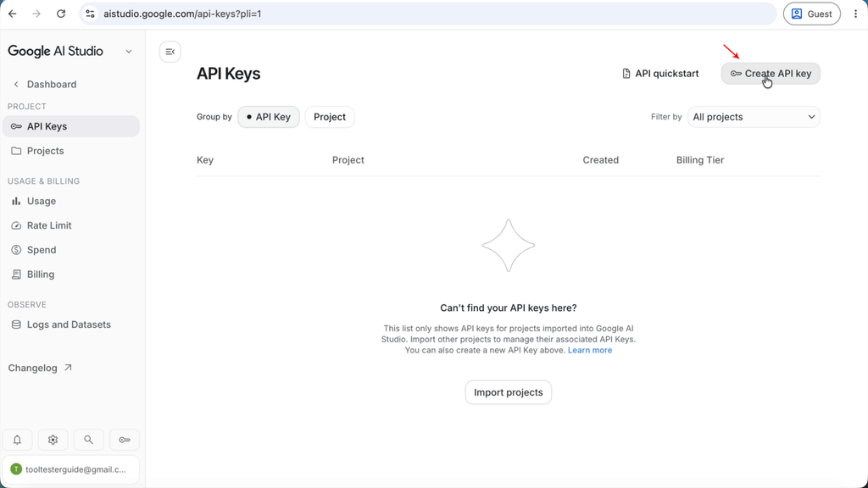The width and height of the screenshot is (868, 488).
Task: Open site info icon in address bar
Action: coord(90,14)
